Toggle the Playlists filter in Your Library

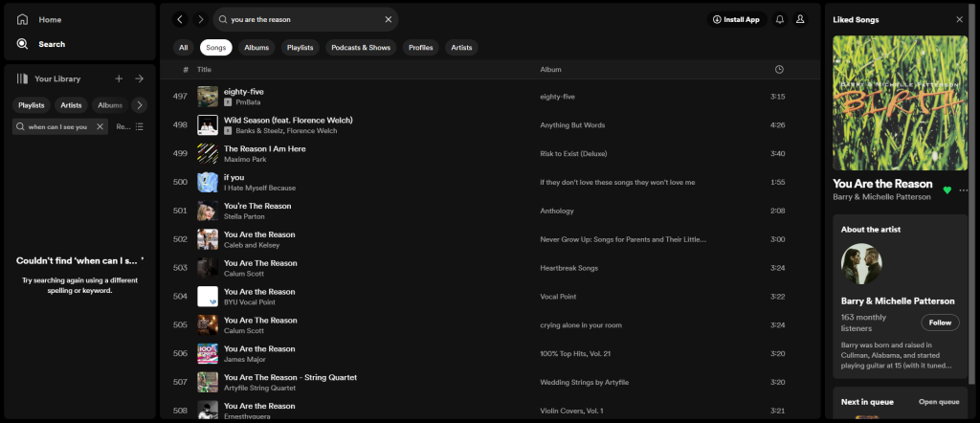point(32,105)
